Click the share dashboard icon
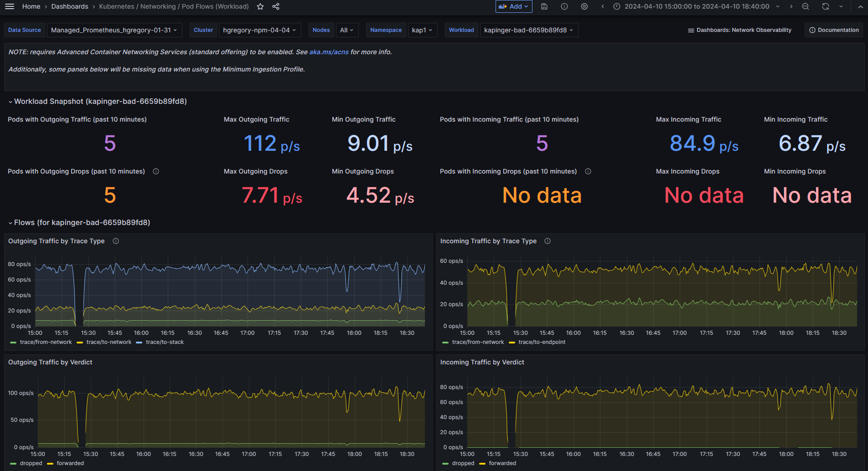The image size is (868, 471). coord(276,6)
